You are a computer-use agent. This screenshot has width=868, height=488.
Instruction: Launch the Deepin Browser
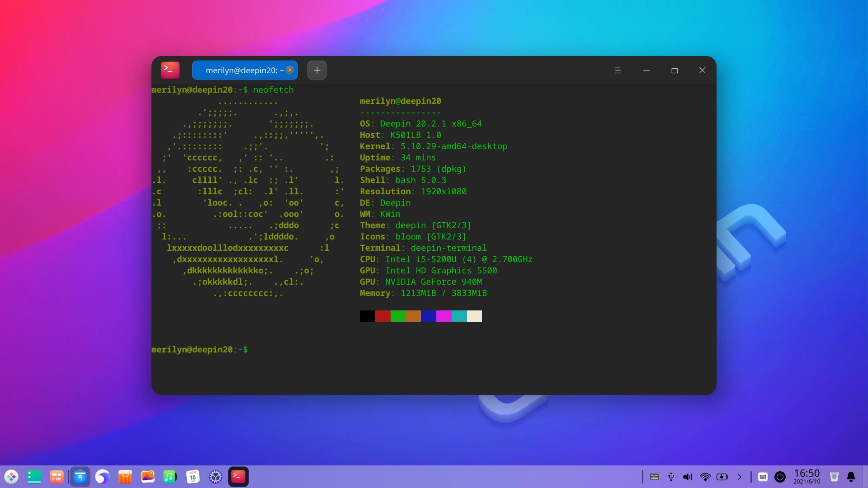(103, 477)
